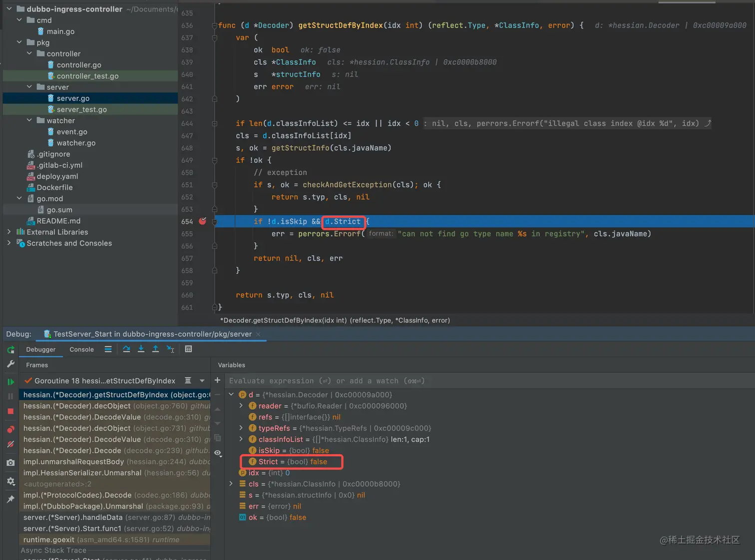
Task: Open watcher.go from the project tree
Action: point(76,143)
